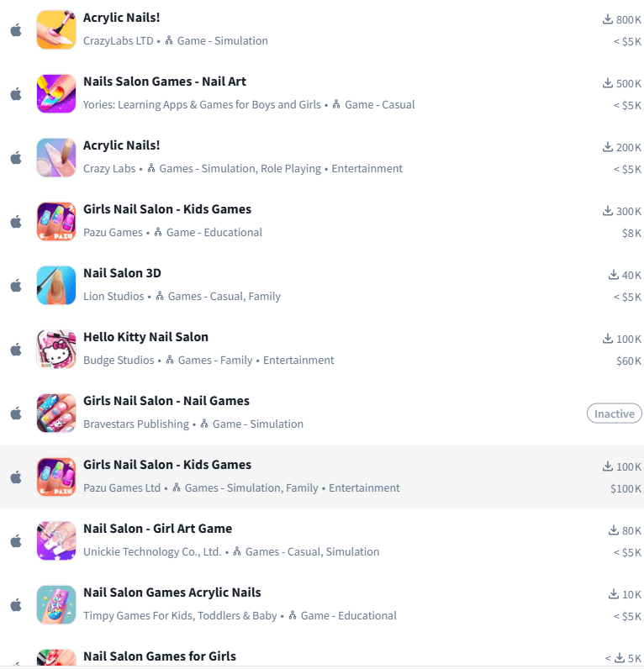Open the Hello Kitty Nail Salon title link
The width and height of the screenshot is (644, 669).
(145, 337)
